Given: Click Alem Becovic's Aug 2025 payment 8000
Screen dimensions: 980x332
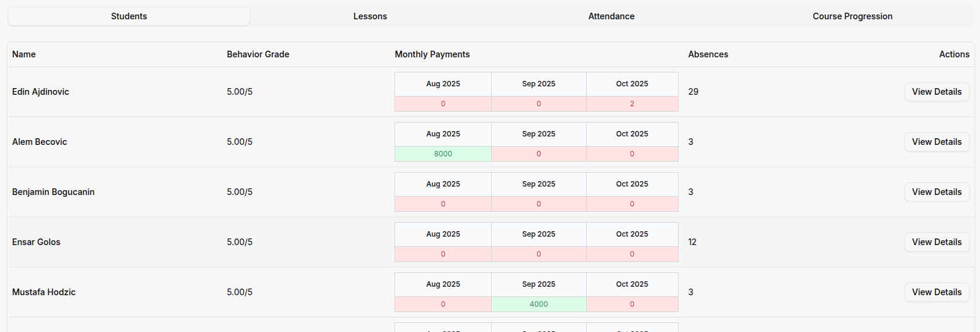Looking at the screenshot, I should [x=443, y=154].
